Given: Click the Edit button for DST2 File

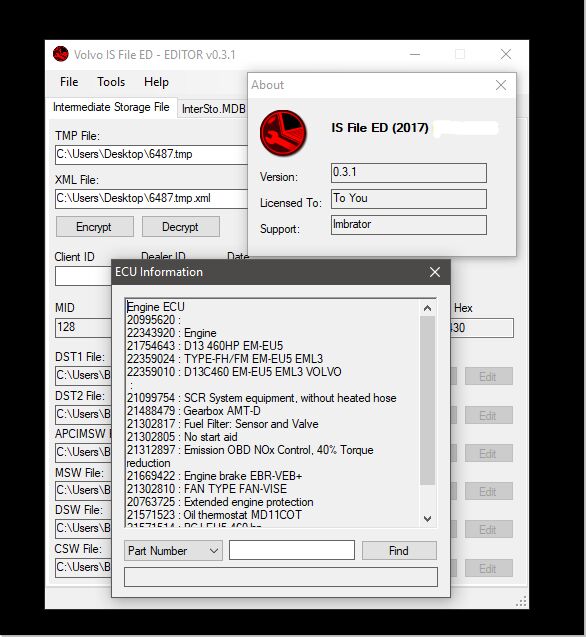Looking at the screenshot, I should (488, 415).
